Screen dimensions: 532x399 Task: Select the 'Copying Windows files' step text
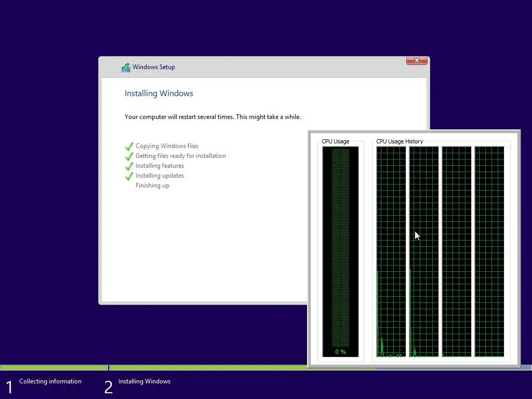[167, 146]
